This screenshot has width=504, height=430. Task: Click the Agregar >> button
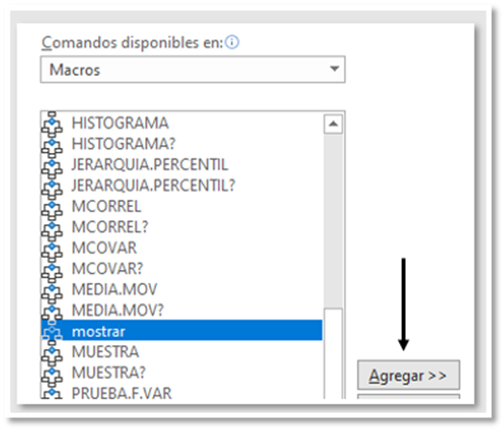(x=408, y=375)
